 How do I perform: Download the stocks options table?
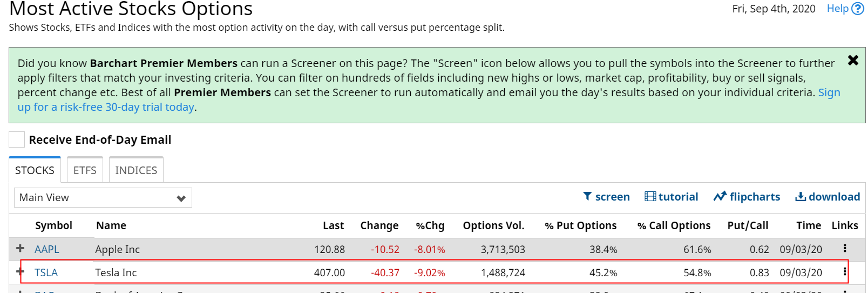click(828, 197)
